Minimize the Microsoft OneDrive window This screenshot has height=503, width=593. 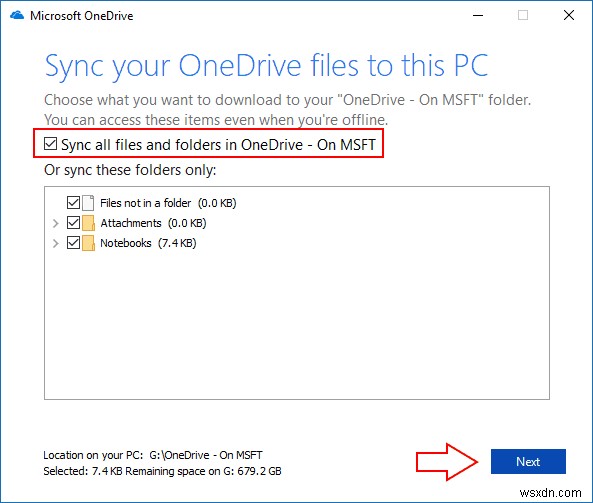pos(478,16)
